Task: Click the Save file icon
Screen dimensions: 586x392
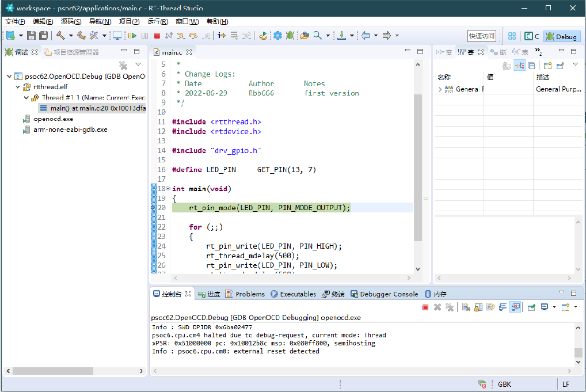Action: [x=32, y=36]
